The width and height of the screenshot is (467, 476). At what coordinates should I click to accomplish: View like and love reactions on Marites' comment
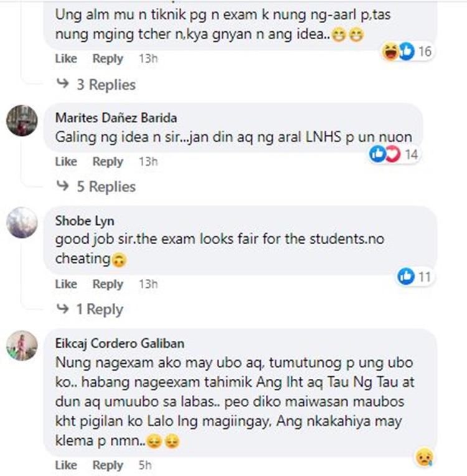394,155
